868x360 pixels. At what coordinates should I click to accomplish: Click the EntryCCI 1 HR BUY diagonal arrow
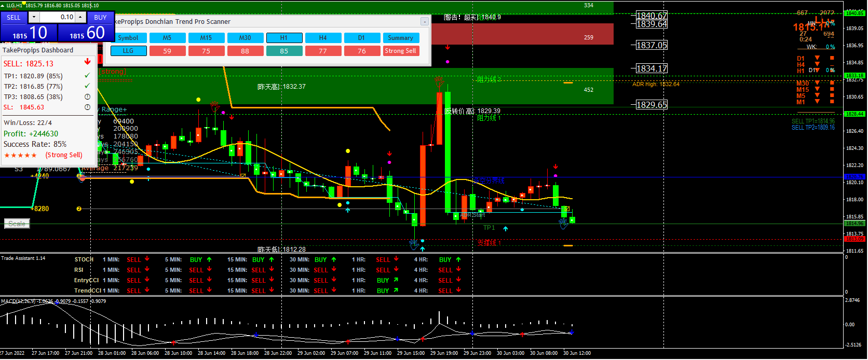pos(396,280)
